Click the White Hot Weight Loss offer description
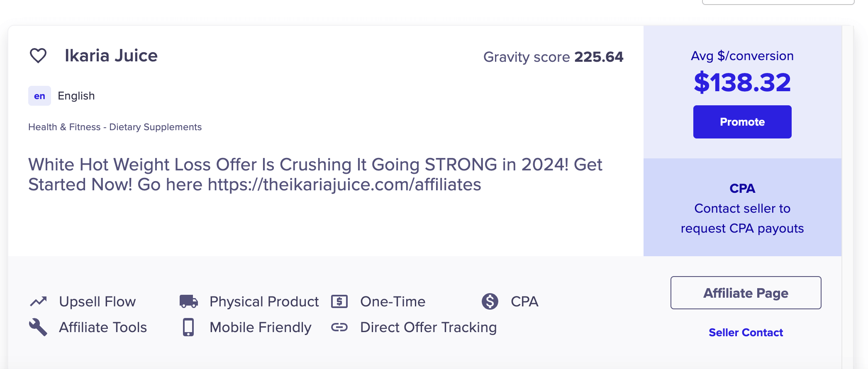The image size is (868, 369). tap(315, 175)
